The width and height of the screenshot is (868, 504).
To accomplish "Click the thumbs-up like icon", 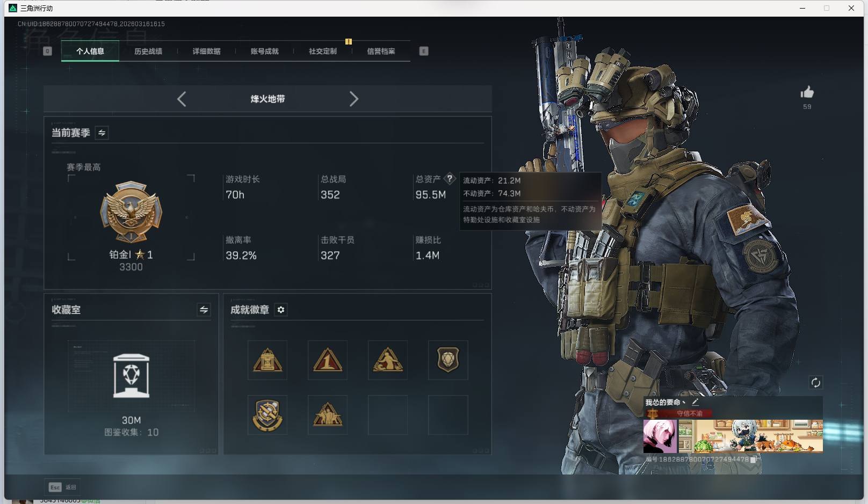I will click(x=807, y=92).
